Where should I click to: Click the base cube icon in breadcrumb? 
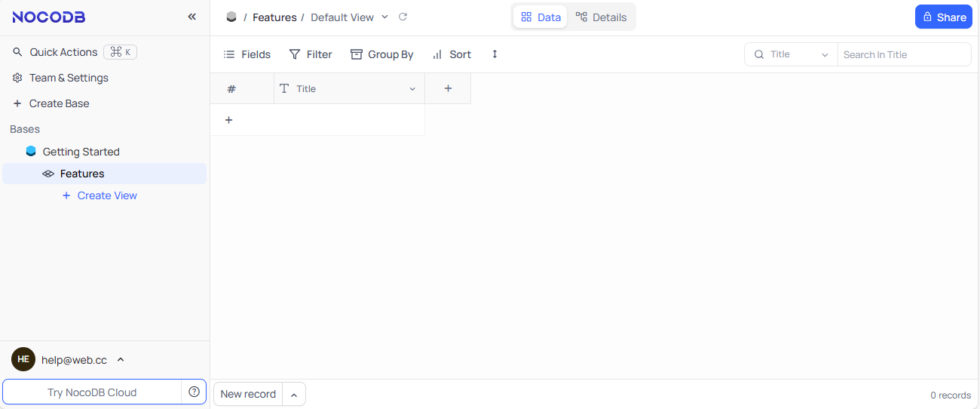tap(231, 17)
